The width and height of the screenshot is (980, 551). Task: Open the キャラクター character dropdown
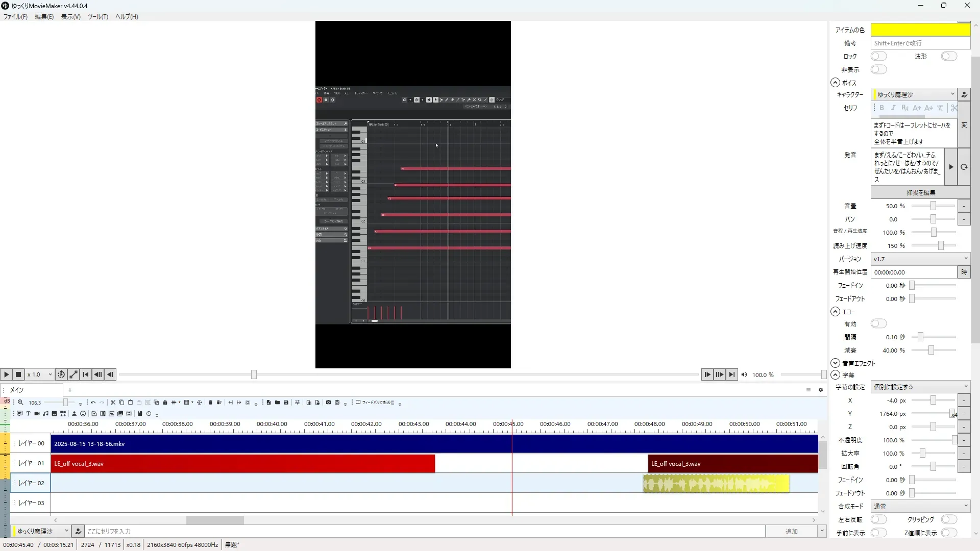tap(914, 94)
